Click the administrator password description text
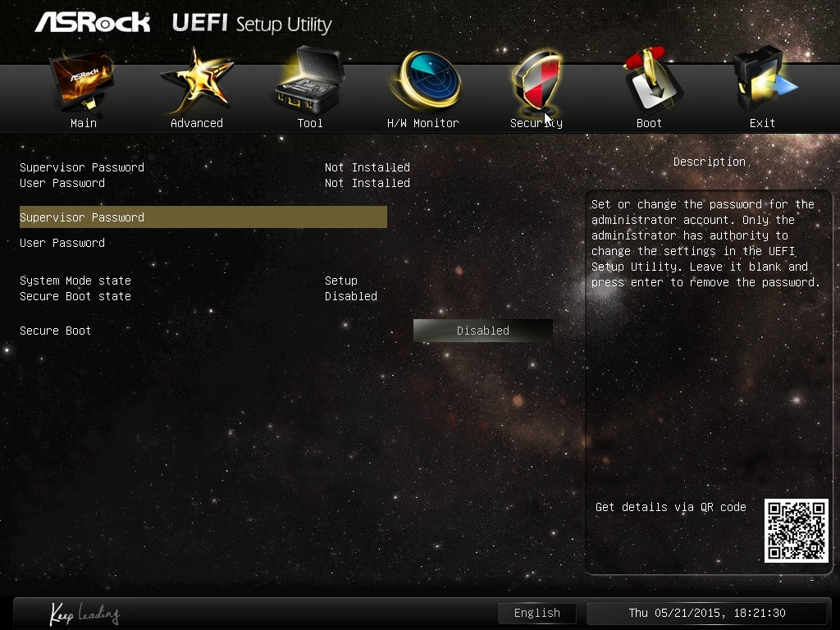Image resolution: width=840 pixels, height=630 pixels. (x=705, y=243)
